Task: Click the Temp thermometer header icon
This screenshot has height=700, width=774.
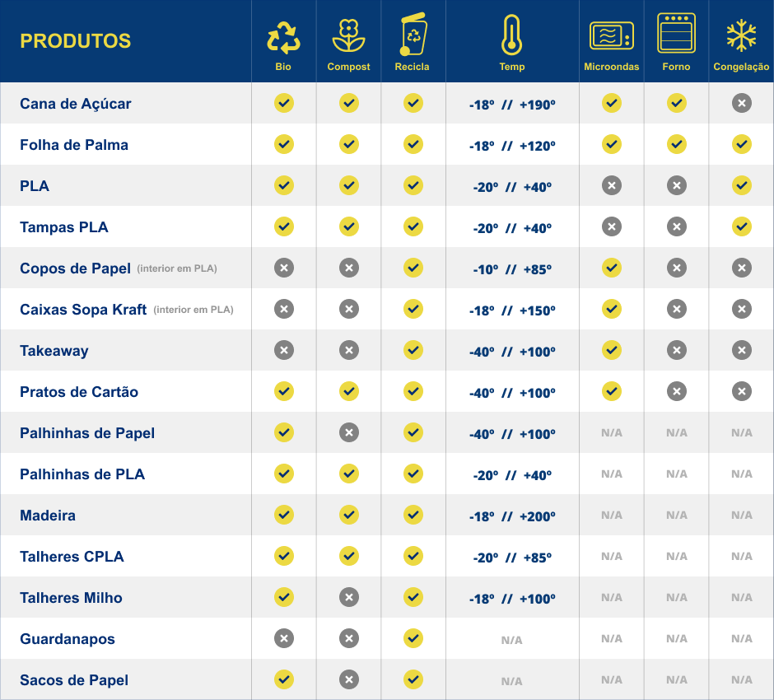Action: 511,35
